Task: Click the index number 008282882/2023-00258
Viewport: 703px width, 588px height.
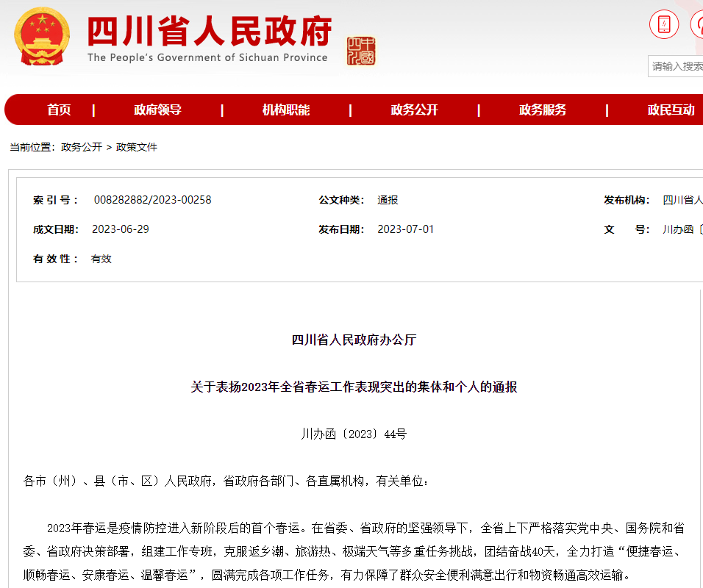Action: tap(152, 200)
